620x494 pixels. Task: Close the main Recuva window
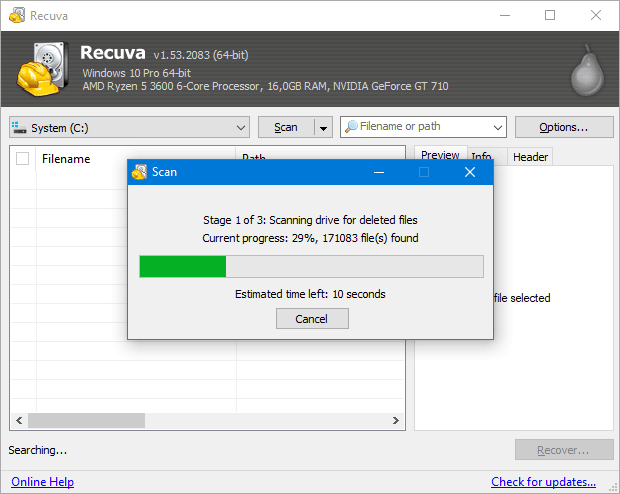[x=596, y=15]
